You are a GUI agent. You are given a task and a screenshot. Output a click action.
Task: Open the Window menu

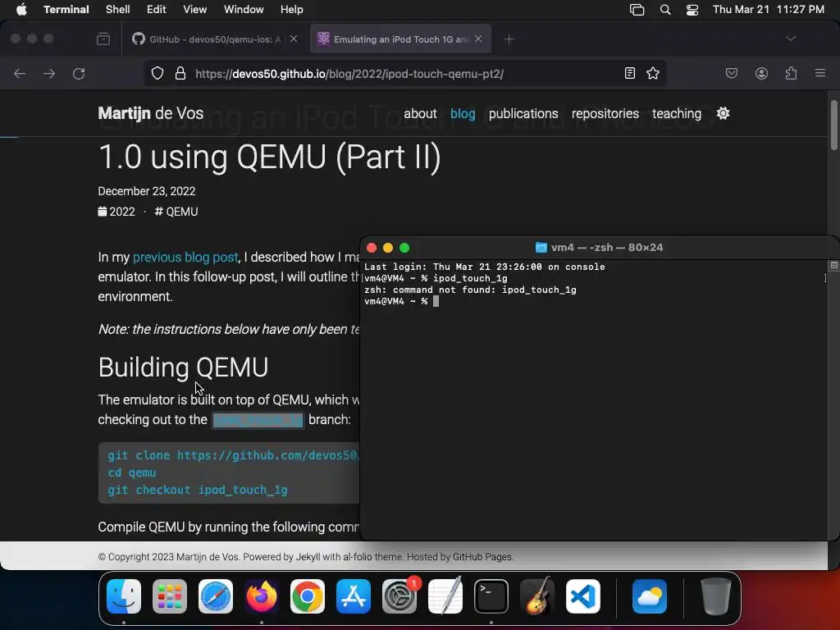click(243, 10)
